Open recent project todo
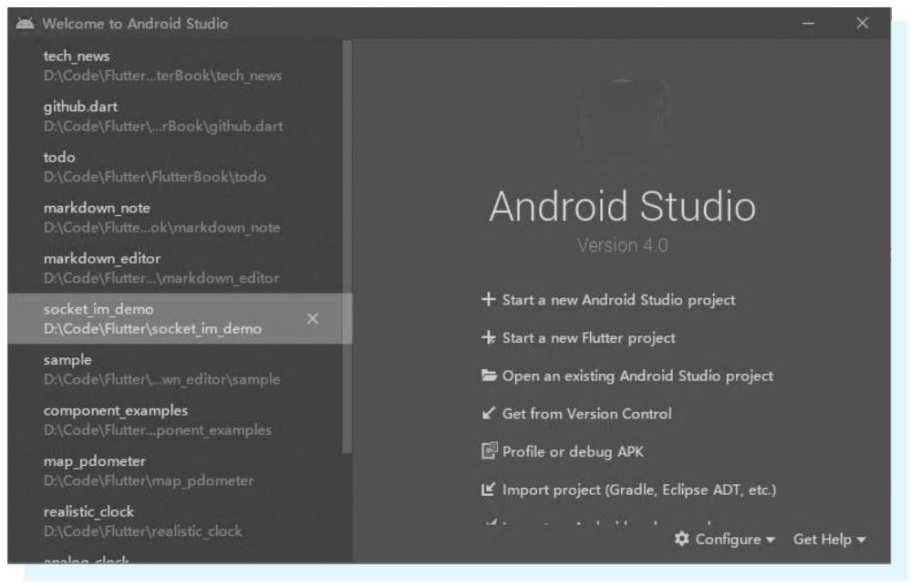This screenshot has width=911, height=588. (x=174, y=166)
